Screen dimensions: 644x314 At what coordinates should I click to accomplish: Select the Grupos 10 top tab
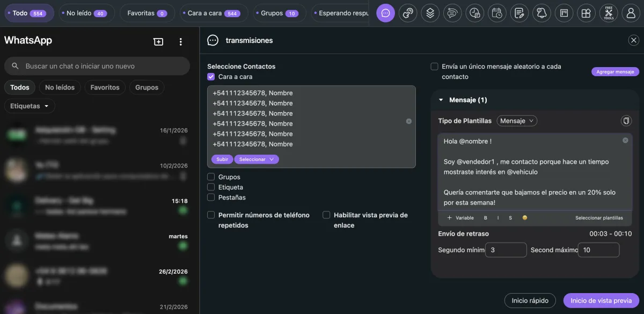(279, 13)
